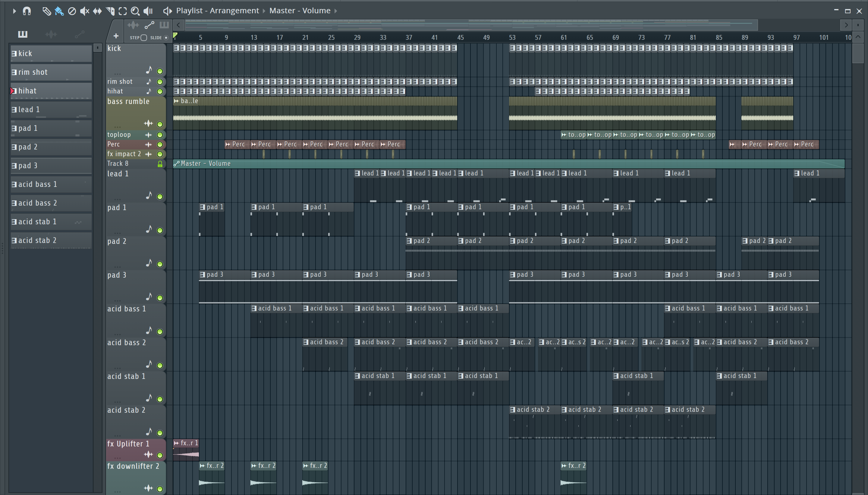This screenshot has height=495, width=868.
Task: Select the Zoom magnifier tool
Action: point(135,11)
